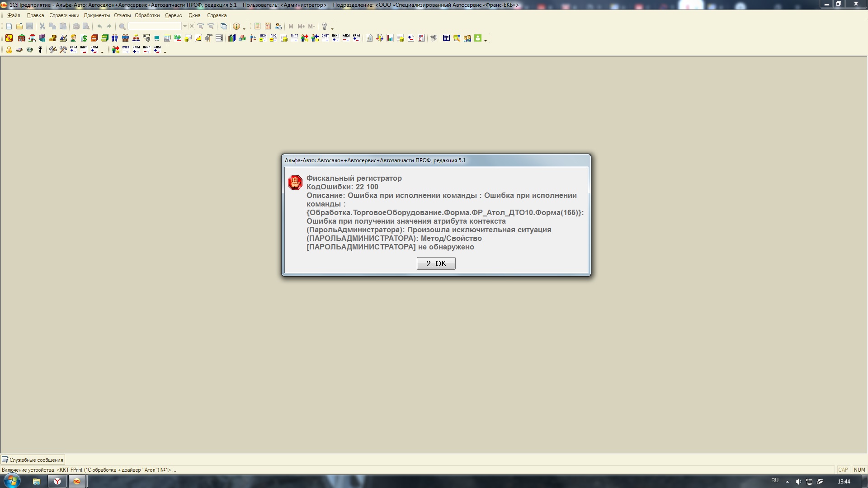The height and width of the screenshot is (488, 868).
Task: Open Yandex browser from the taskbar
Action: pos(57,481)
